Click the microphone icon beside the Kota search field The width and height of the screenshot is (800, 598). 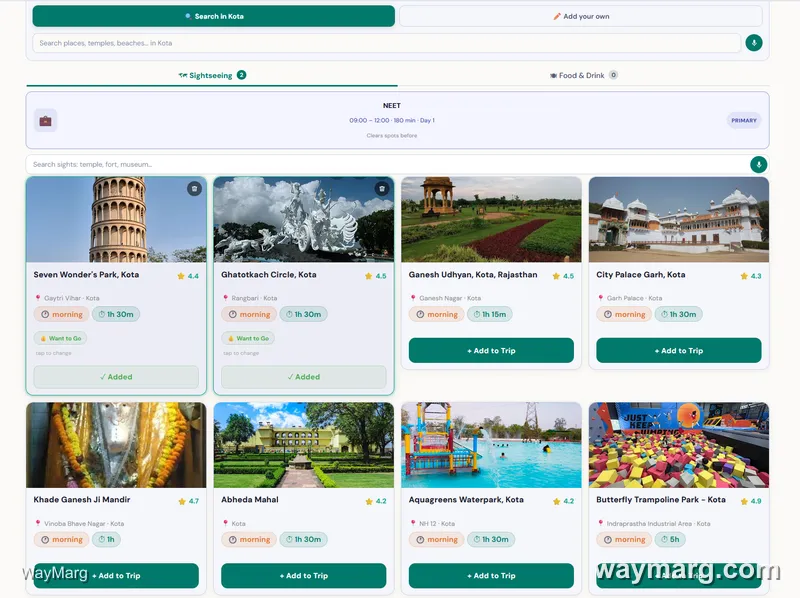click(754, 43)
